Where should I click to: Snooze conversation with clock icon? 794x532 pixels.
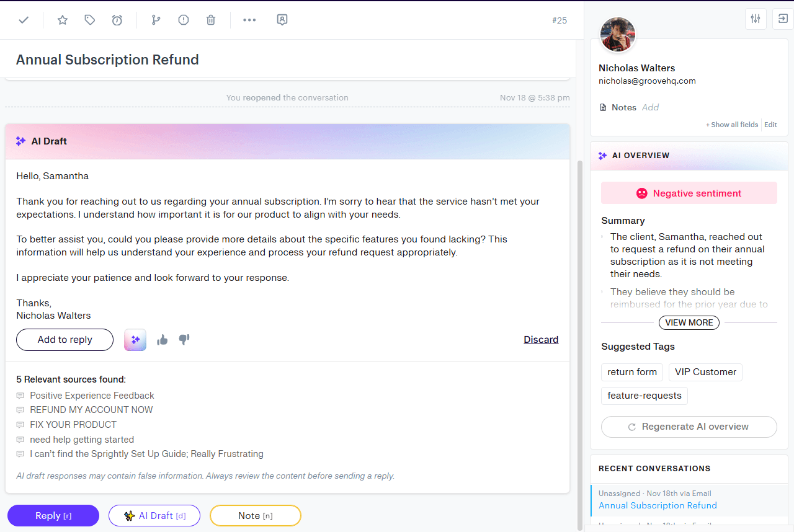[x=117, y=20]
